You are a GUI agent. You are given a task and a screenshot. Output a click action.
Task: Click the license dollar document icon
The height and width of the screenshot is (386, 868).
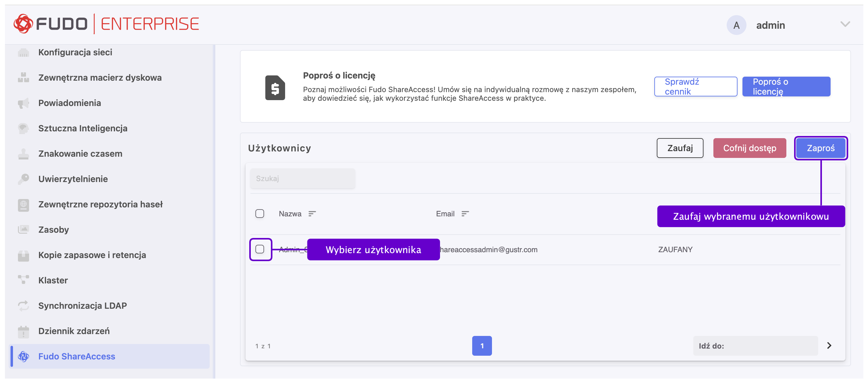[x=275, y=88]
